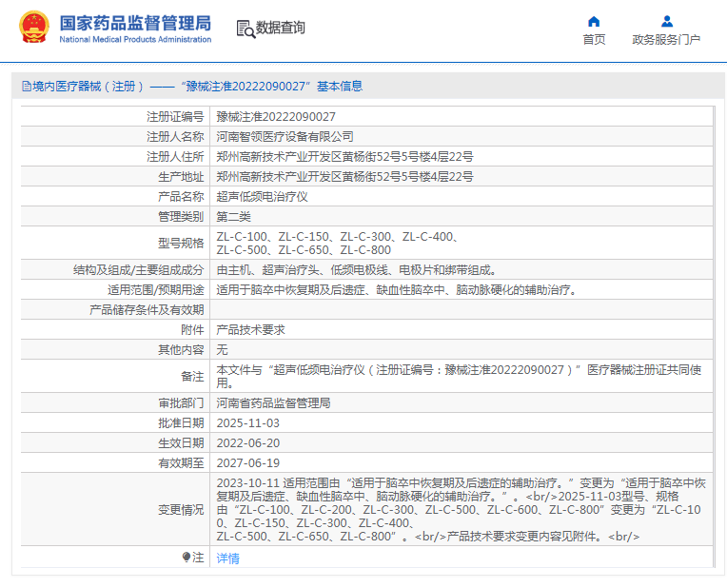The image size is (727, 588).
Task: Open the 政务服务门户 navigation item
Action: tap(666, 39)
